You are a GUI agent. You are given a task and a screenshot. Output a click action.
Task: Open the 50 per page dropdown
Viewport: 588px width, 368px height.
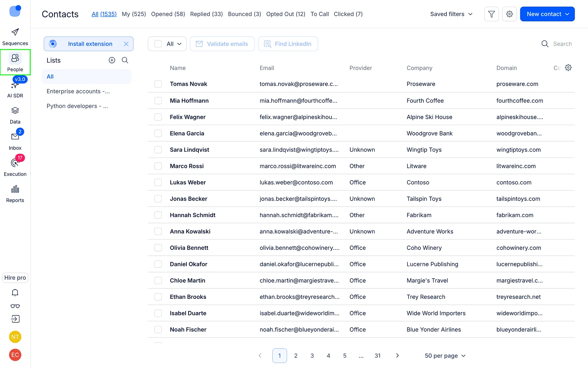tap(445, 356)
